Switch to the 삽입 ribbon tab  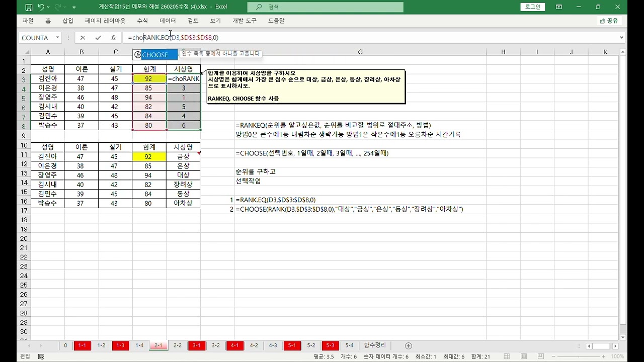click(68, 21)
